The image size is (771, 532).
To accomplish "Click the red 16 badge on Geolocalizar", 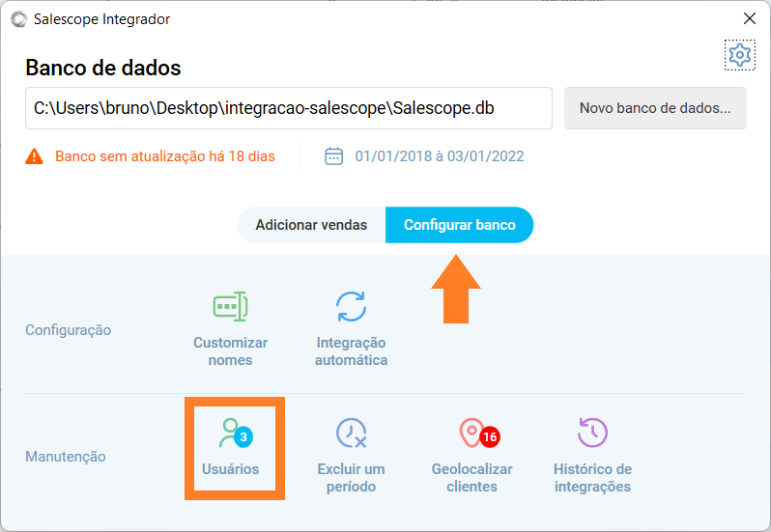I will point(490,436).
